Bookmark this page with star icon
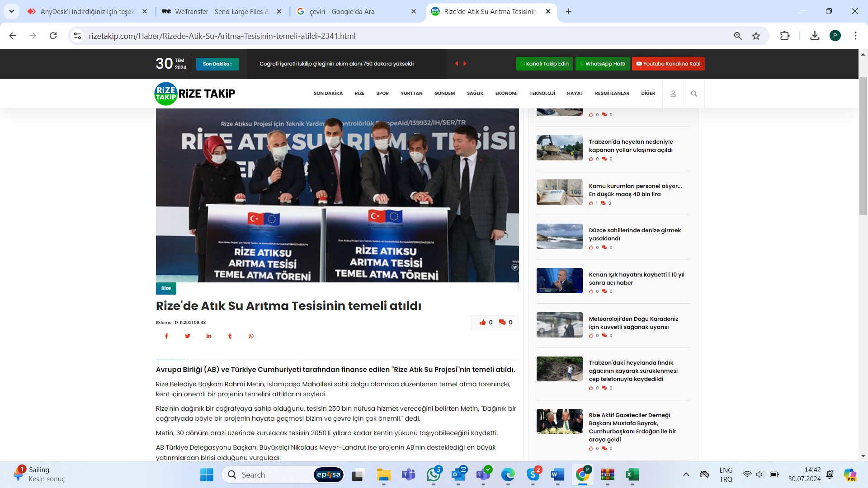 [756, 36]
